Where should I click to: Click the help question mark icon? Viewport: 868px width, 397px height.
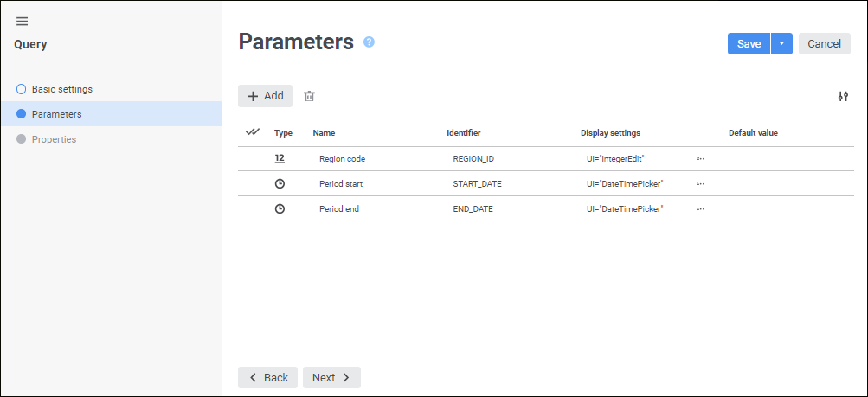[369, 42]
